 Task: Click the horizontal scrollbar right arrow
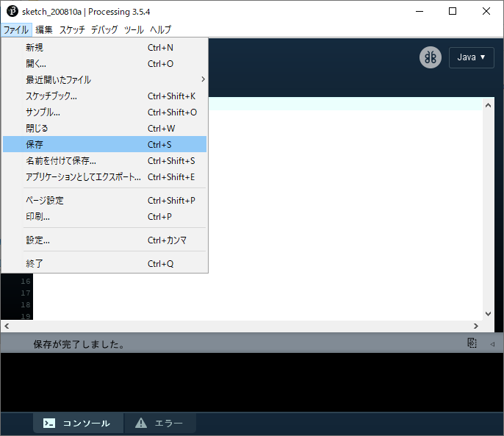[475, 326]
